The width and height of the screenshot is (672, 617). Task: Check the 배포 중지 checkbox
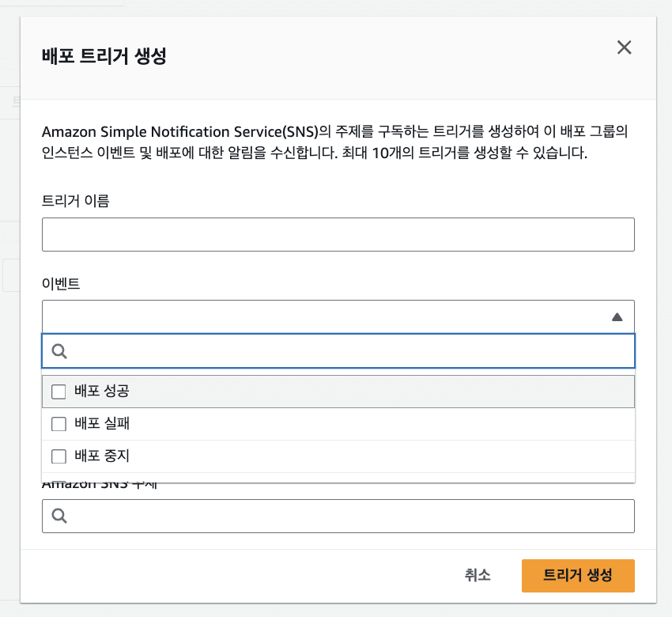[x=59, y=456]
